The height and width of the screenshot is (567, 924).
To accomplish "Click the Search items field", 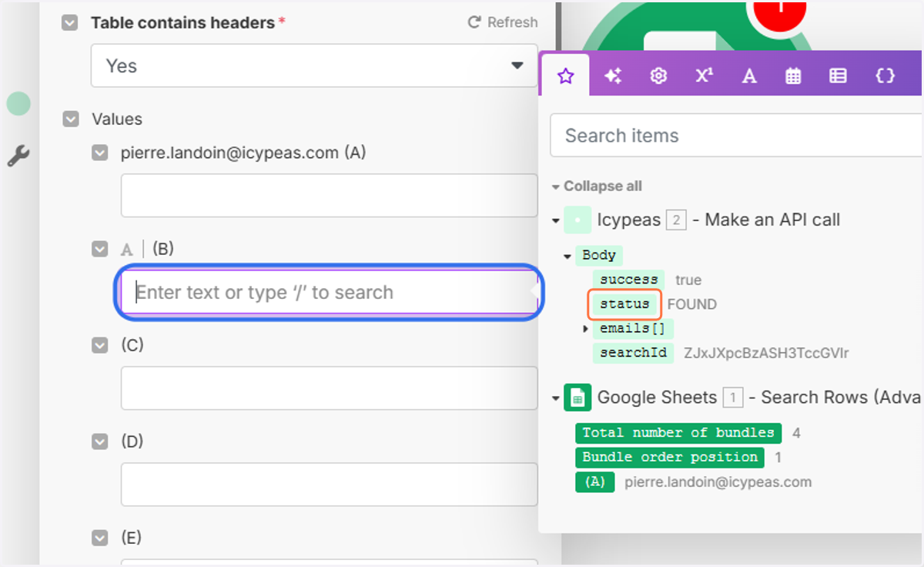I will pyautogui.click(x=736, y=136).
